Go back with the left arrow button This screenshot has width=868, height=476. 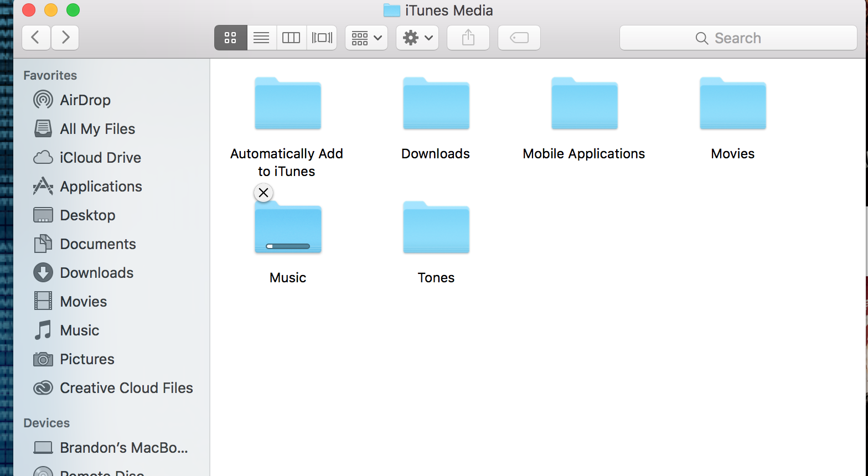[36, 38]
